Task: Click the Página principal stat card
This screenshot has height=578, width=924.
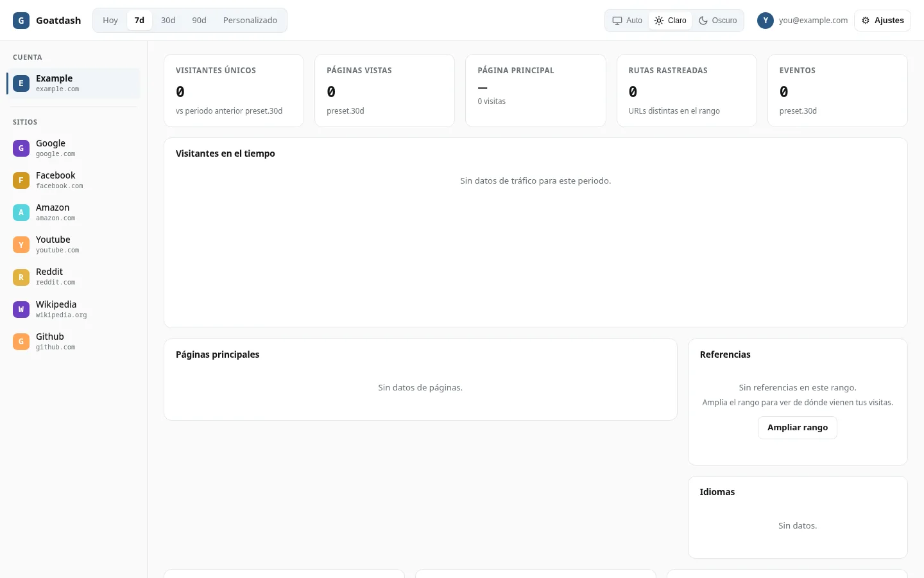Action: click(x=536, y=91)
